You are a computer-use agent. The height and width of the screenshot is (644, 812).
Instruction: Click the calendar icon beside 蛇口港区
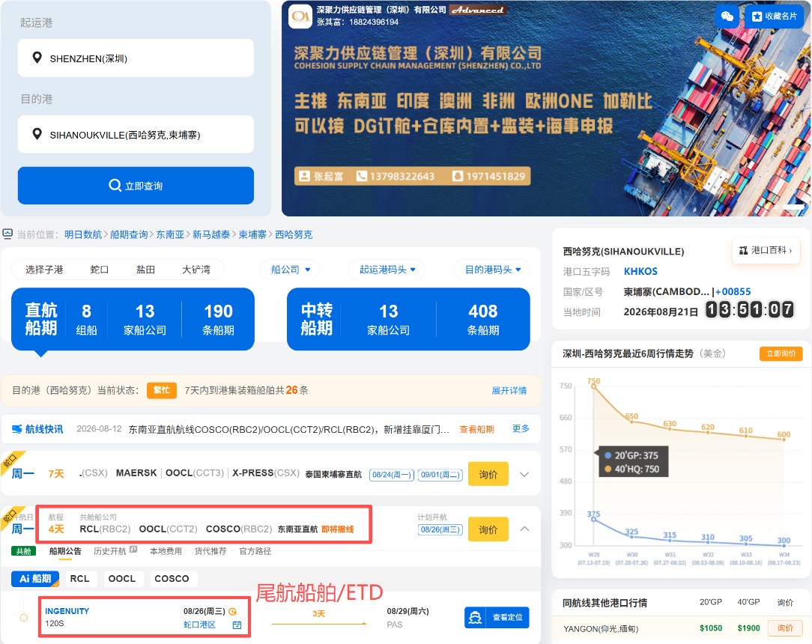[237, 625]
